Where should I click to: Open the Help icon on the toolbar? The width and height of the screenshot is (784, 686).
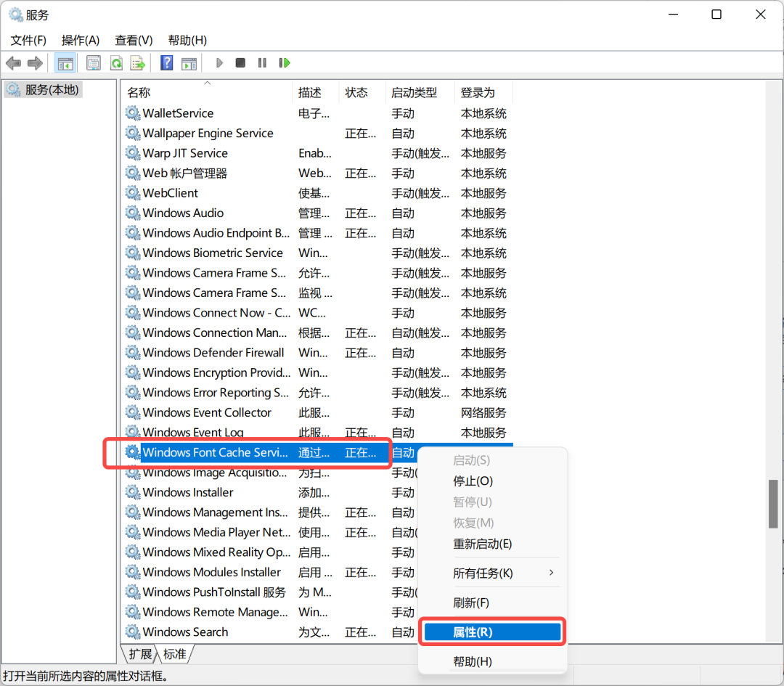(x=166, y=62)
